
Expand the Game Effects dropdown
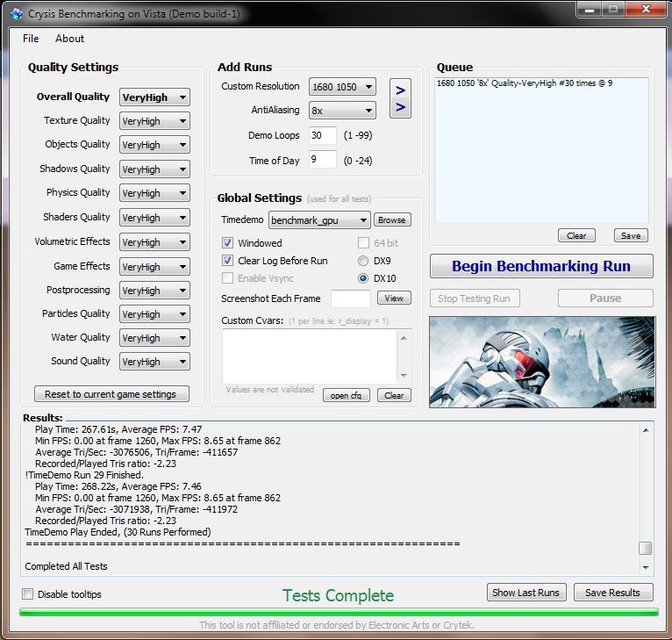click(154, 266)
